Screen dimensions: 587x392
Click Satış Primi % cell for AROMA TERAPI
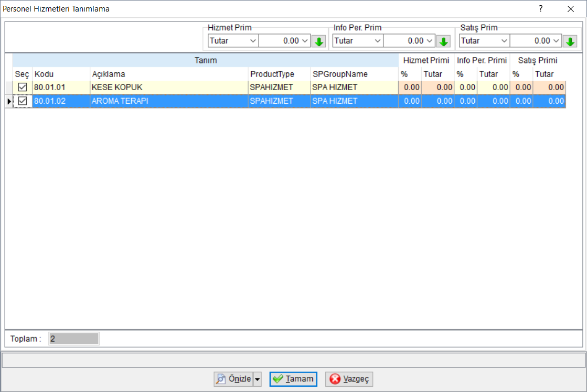[521, 101]
